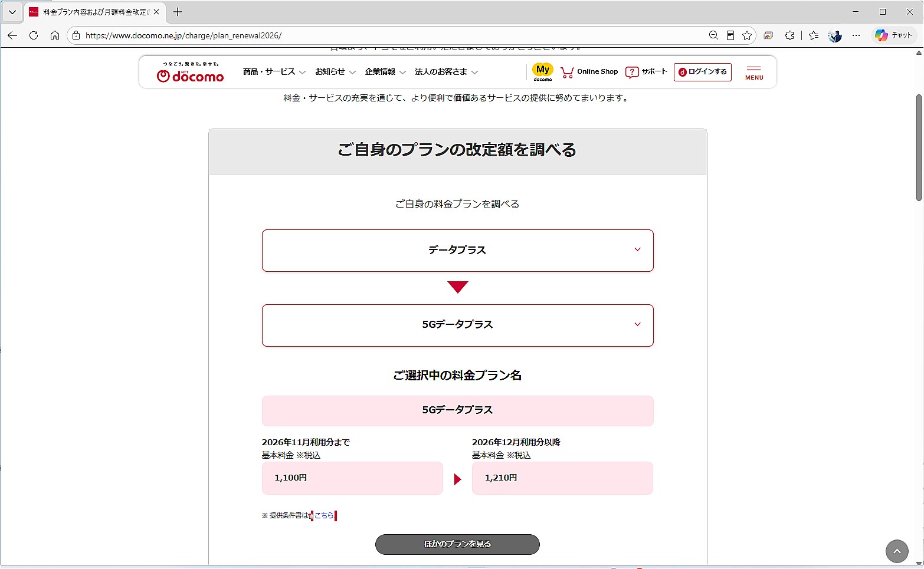Image resolution: width=924 pixels, height=569 pixels.
Task: Expand 企業情報 menu
Action: tap(385, 72)
